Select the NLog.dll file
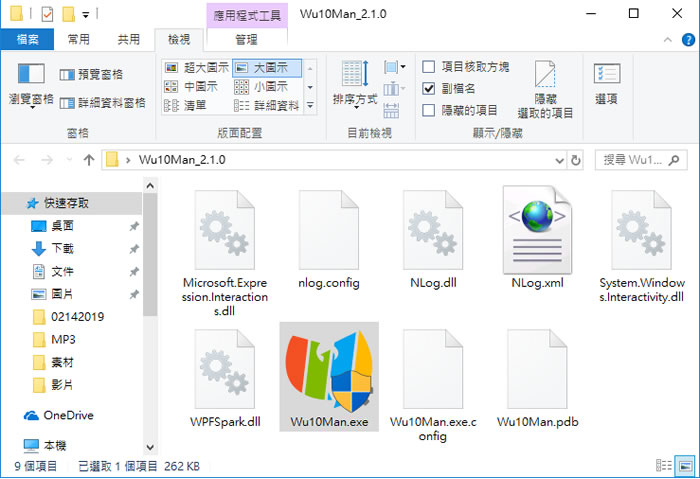Viewport: 700px width, 479px height. (x=433, y=240)
